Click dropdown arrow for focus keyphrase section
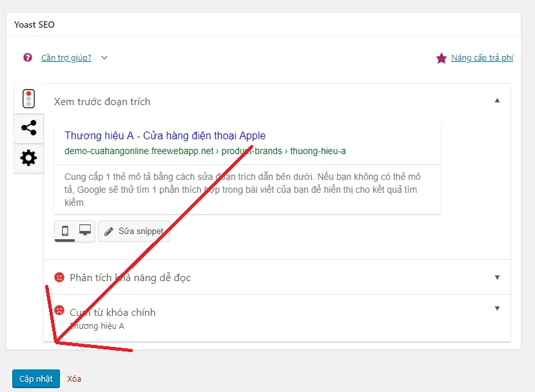 pos(497,308)
